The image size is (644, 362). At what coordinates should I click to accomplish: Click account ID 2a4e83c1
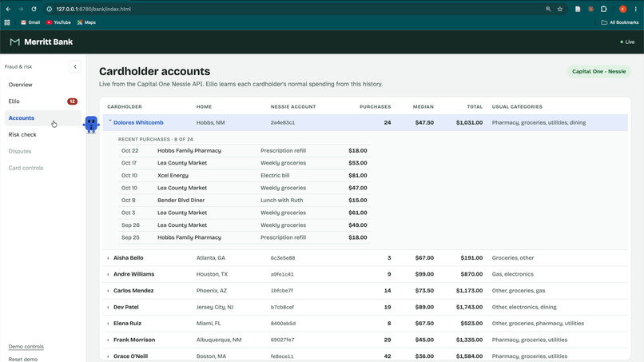(283, 122)
